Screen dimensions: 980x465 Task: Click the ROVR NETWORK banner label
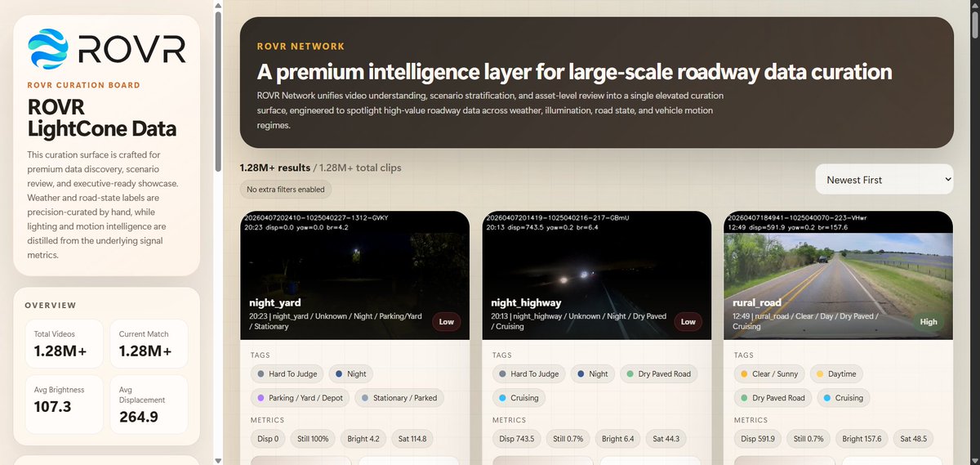[x=301, y=47]
